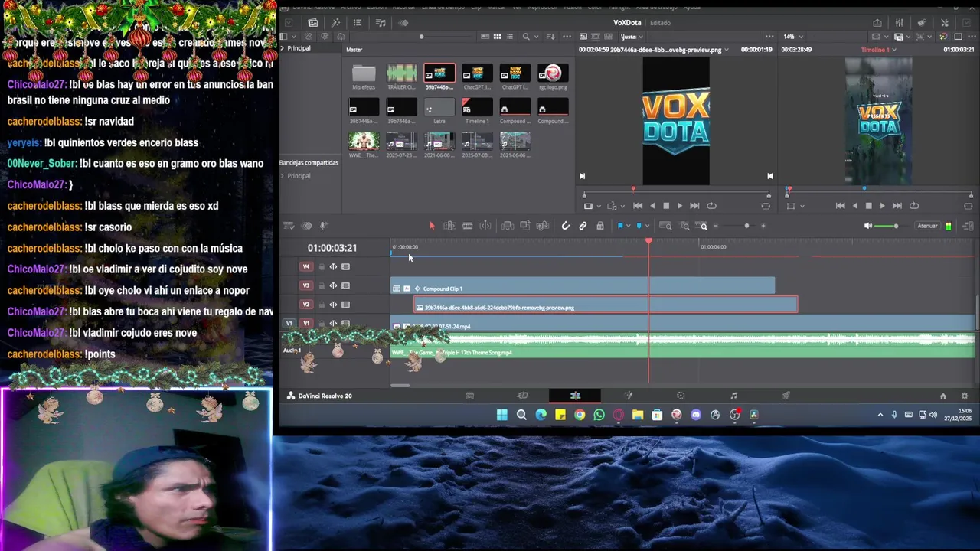This screenshot has height=551, width=980.
Task: Play source viewer forward
Action: click(x=680, y=206)
